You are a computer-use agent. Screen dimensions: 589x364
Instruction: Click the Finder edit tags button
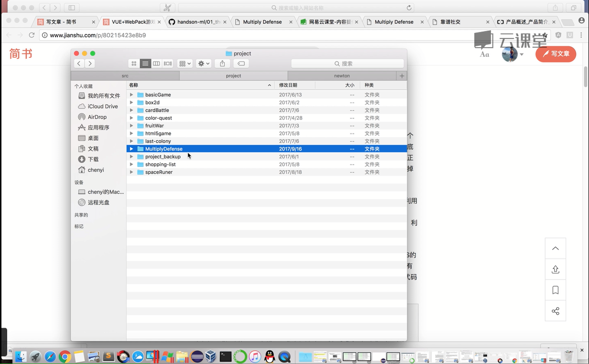point(241,63)
